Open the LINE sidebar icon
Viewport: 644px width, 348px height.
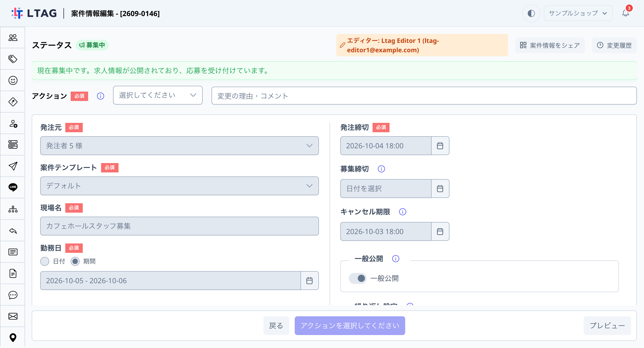coord(13,187)
